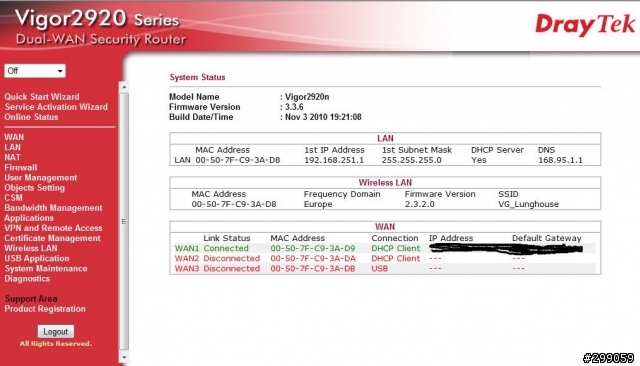
Task: Click sidebar scrollbar up arrow
Action: point(124,87)
